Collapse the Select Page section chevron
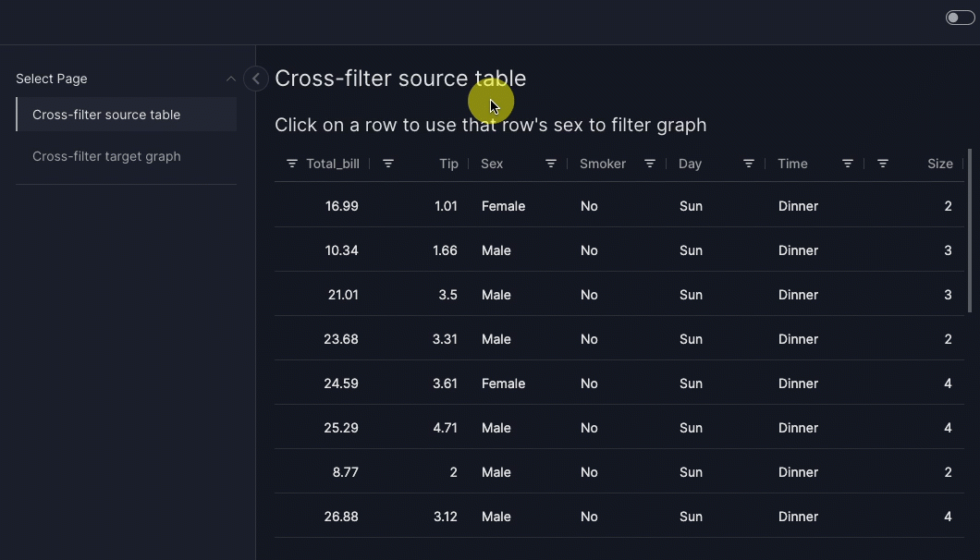This screenshot has width=980, height=560. click(x=231, y=79)
